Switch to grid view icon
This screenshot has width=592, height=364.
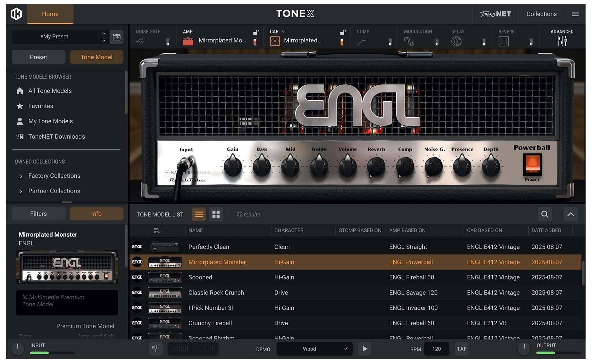click(x=216, y=214)
